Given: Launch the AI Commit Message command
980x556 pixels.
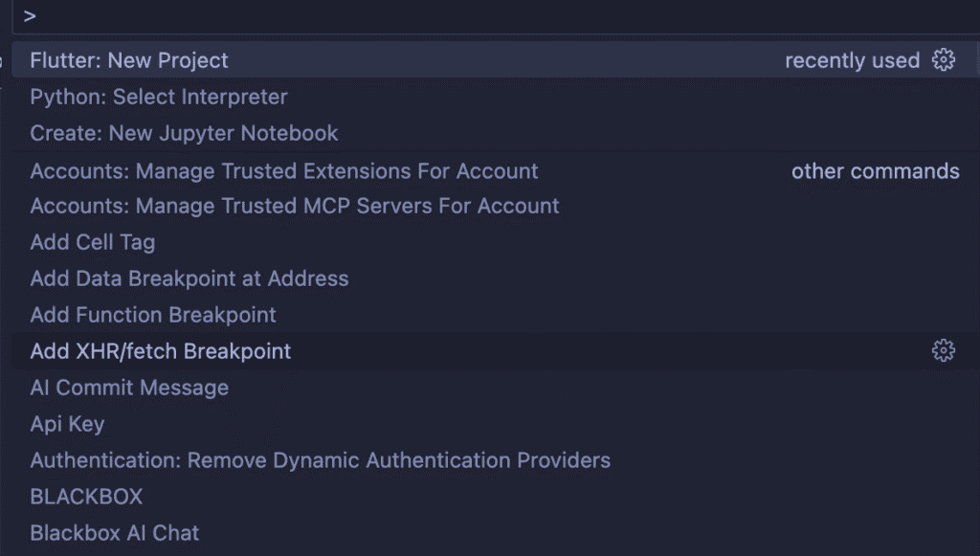Looking at the screenshot, I should coord(129,388).
